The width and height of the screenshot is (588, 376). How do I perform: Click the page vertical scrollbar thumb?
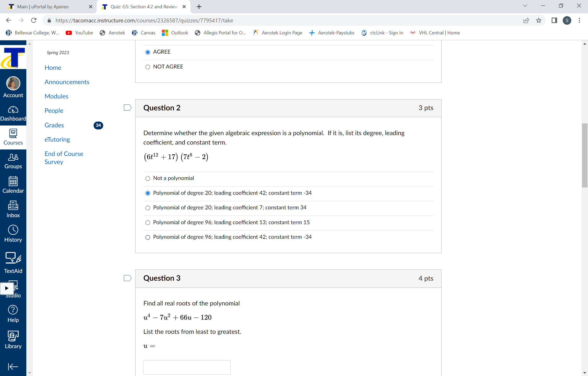585,155
